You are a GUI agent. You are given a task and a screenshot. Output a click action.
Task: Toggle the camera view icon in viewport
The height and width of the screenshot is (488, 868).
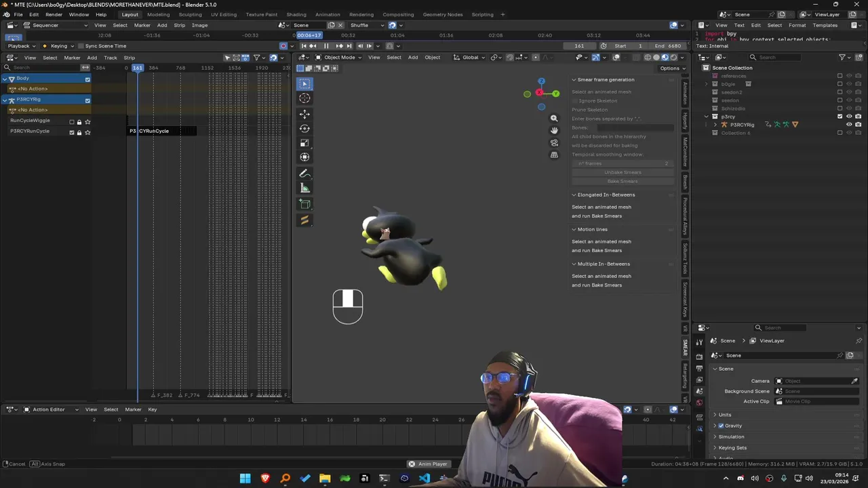(554, 142)
